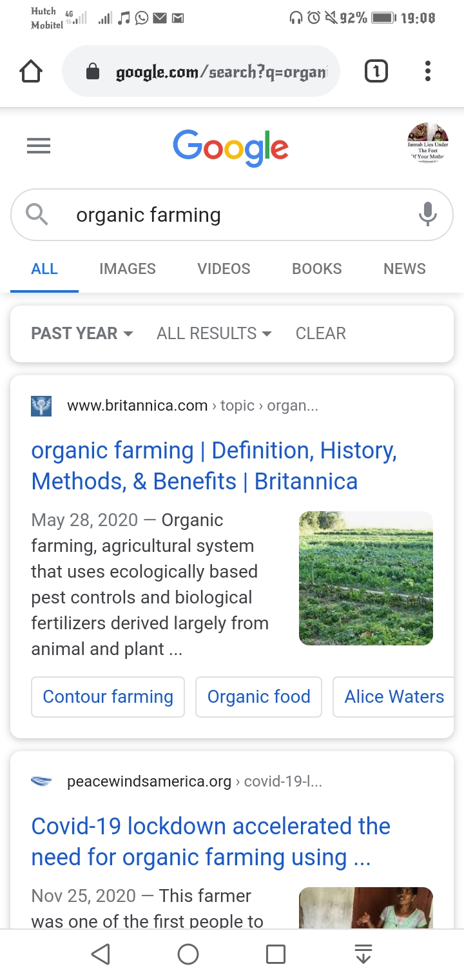Tap the organic farming search input field

[x=232, y=215]
